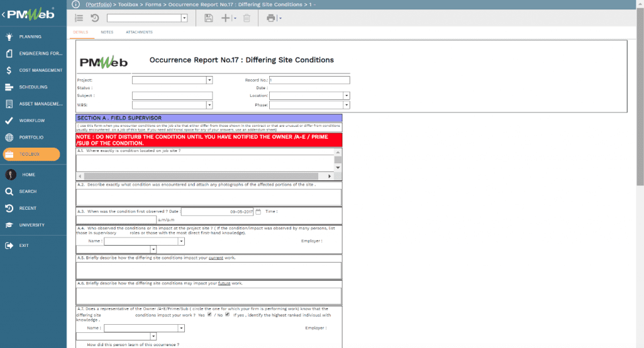Open Search magnifier icon
The image size is (644, 348).
[x=9, y=191]
